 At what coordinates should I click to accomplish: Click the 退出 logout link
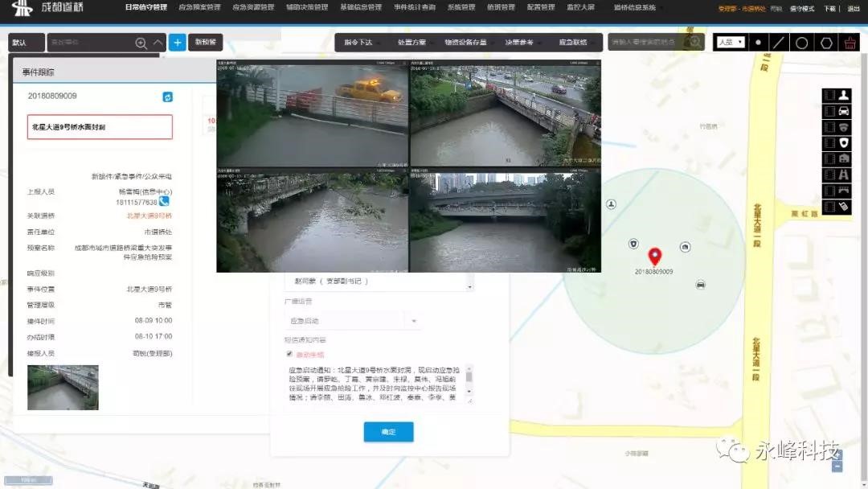853,8
